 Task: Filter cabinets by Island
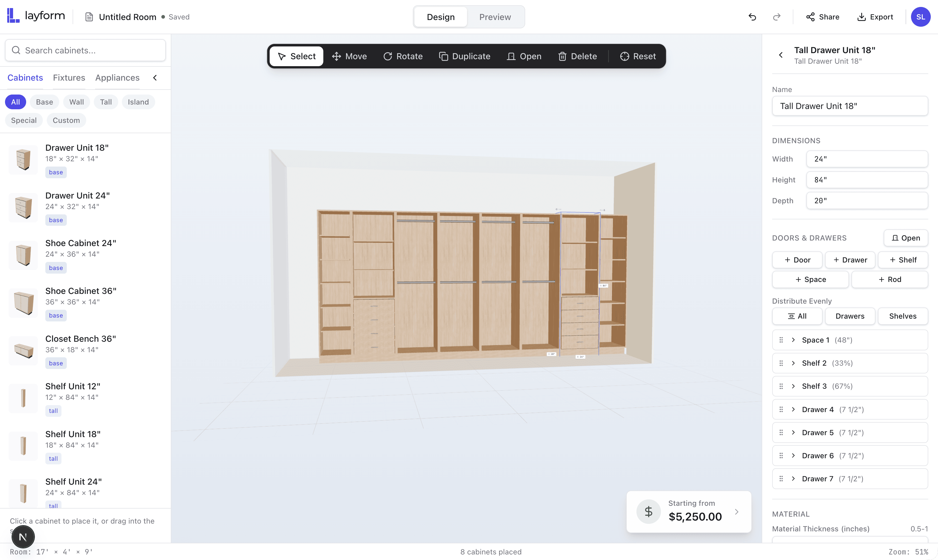tap(138, 102)
